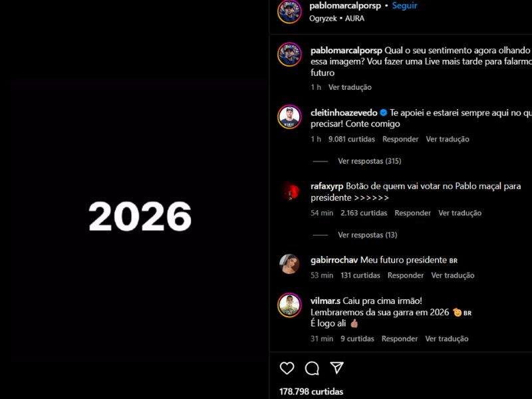
Task: Open the AURA audio link in header
Action: 354,19
